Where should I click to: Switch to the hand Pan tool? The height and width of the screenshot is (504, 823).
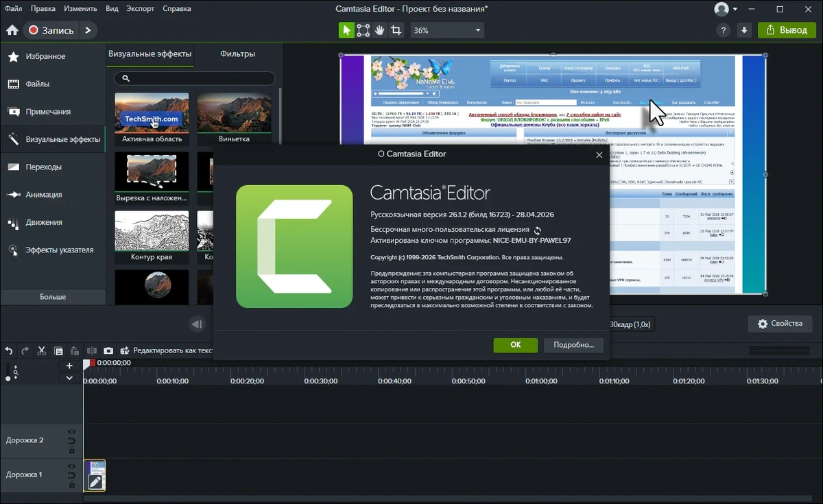pos(379,30)
